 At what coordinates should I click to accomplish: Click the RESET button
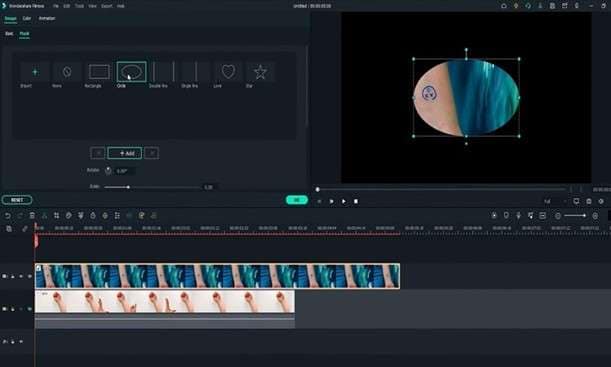click(17, 200)
